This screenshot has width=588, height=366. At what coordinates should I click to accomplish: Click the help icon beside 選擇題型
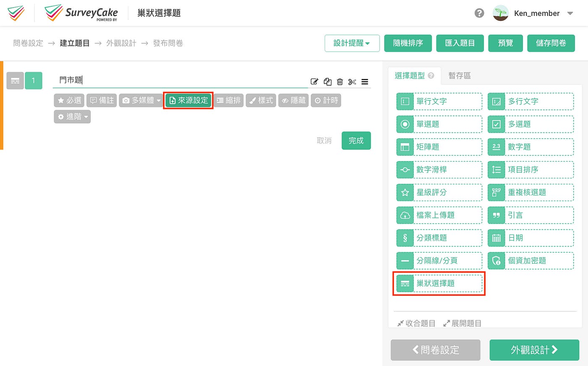(431, 76)
